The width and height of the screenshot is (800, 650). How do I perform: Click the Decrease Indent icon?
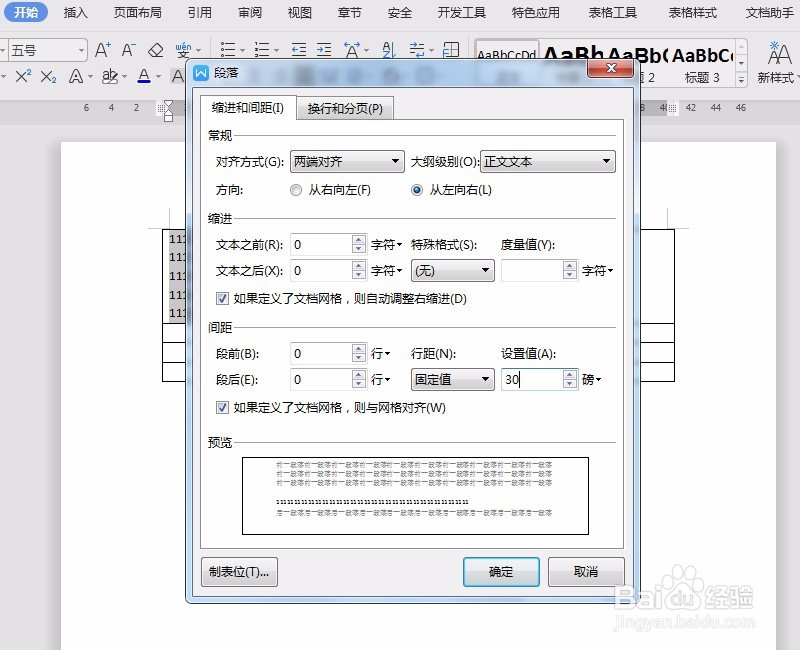[297, 48]
